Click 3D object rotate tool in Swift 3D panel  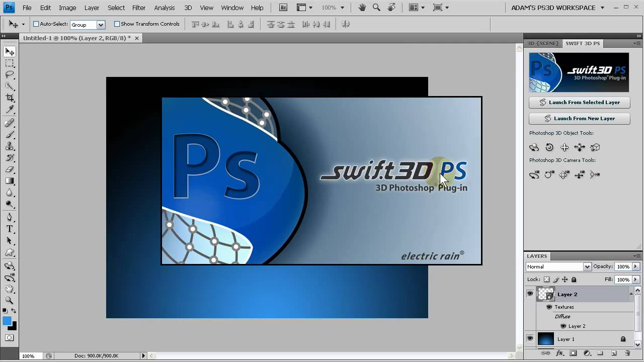tap(534, 147)
